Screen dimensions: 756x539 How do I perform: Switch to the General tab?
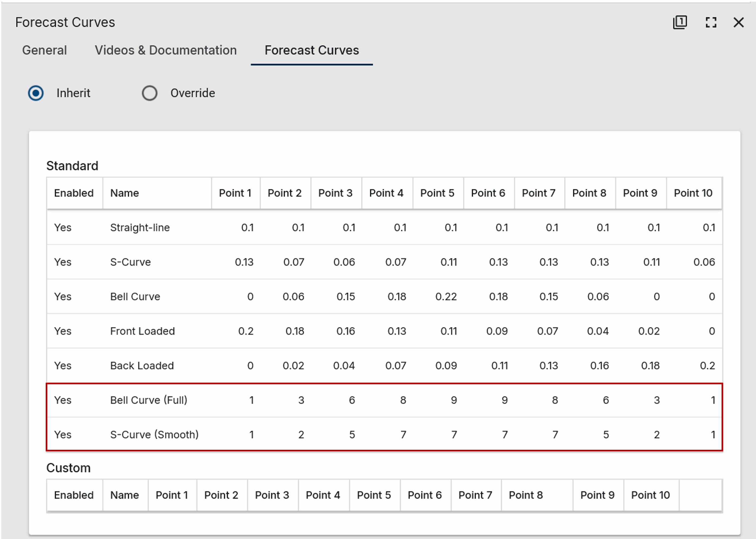[44, 51]
